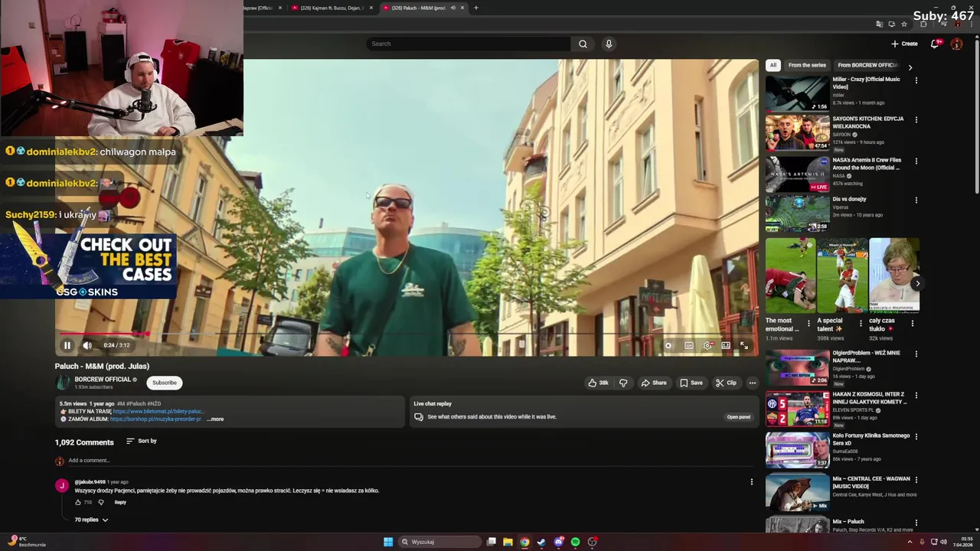
Task: Switch to theater mode view
Action: (726, 346)
